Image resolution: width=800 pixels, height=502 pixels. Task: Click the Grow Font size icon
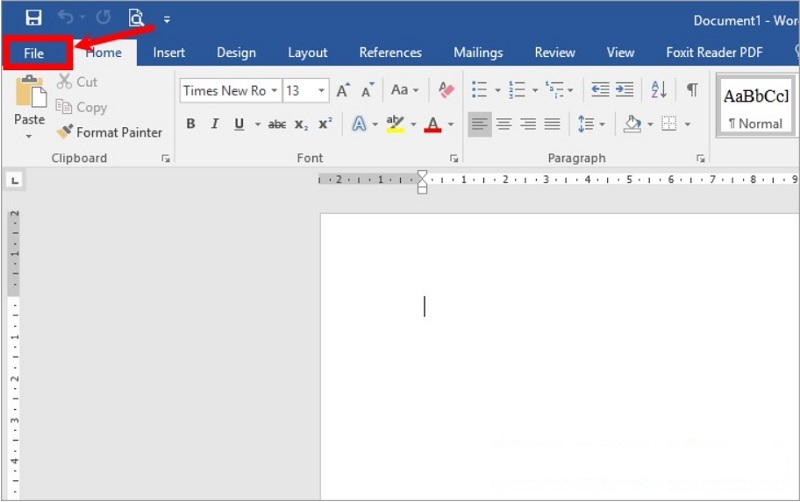343,90
